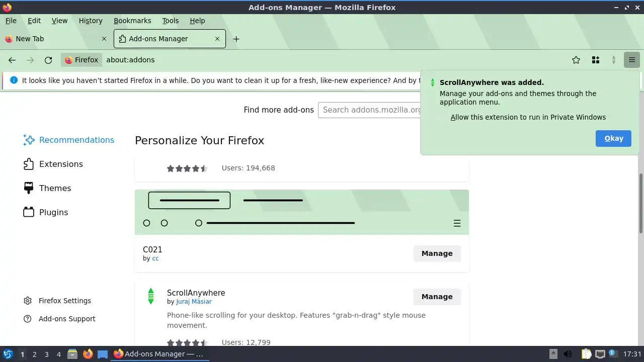Open the File menu
Image resolution: width=644 pixels, height=362 pixels.
11,21
